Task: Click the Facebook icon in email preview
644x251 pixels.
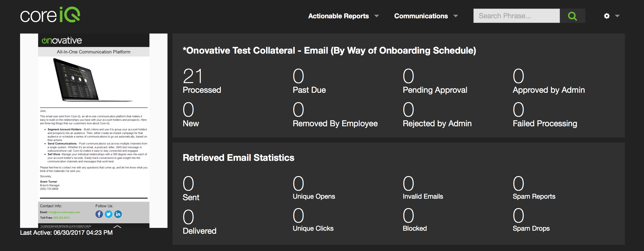Action: [x=99, y=214]
